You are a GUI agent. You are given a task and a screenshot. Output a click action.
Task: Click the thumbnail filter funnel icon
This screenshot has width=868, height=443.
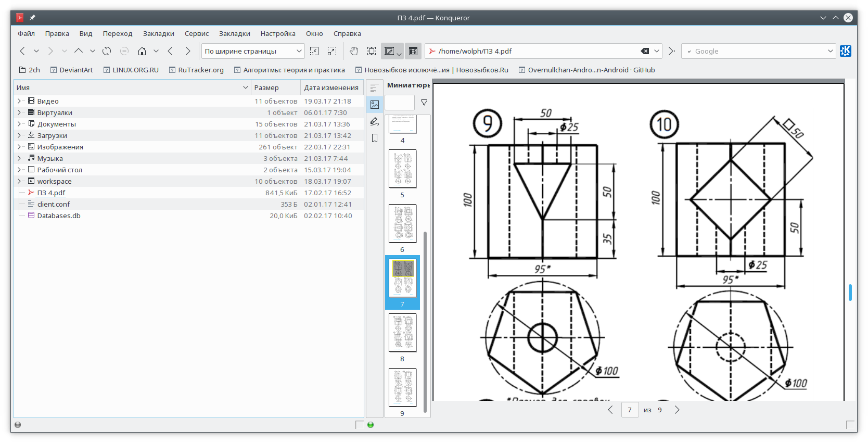[x=424, y=103]
